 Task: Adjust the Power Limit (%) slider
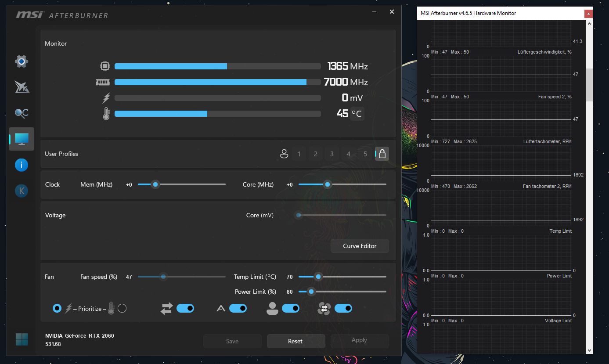(342, 292)
